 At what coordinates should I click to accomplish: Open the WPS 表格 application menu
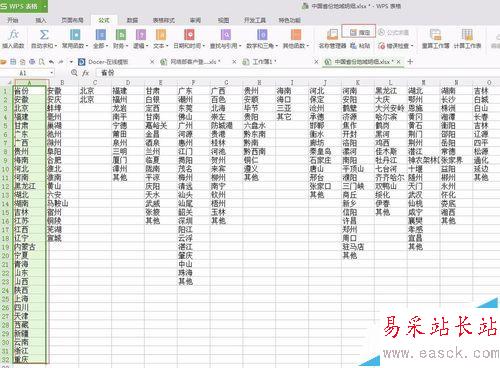tap(24, 6)
